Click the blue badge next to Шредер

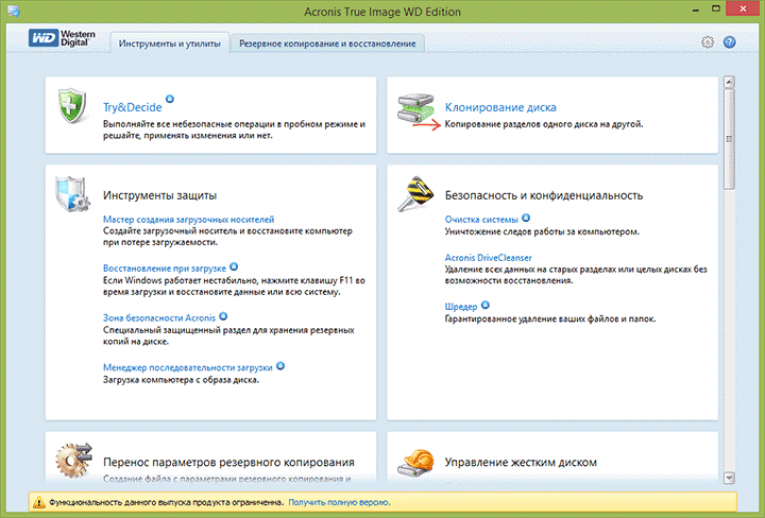485,305
